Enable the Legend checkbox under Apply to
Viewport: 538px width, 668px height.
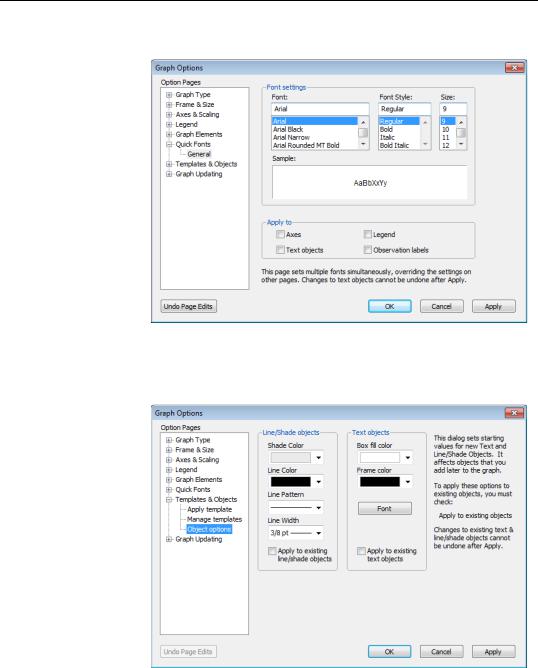[367, 234]
